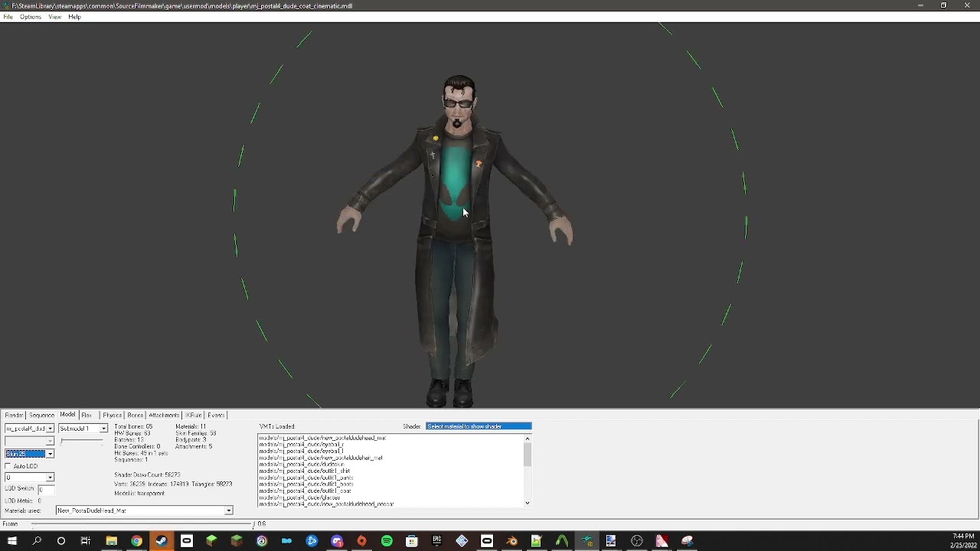980x551 pixels.
Task: Open Notepad++ from taskbar
Action: tap(537, 541)
